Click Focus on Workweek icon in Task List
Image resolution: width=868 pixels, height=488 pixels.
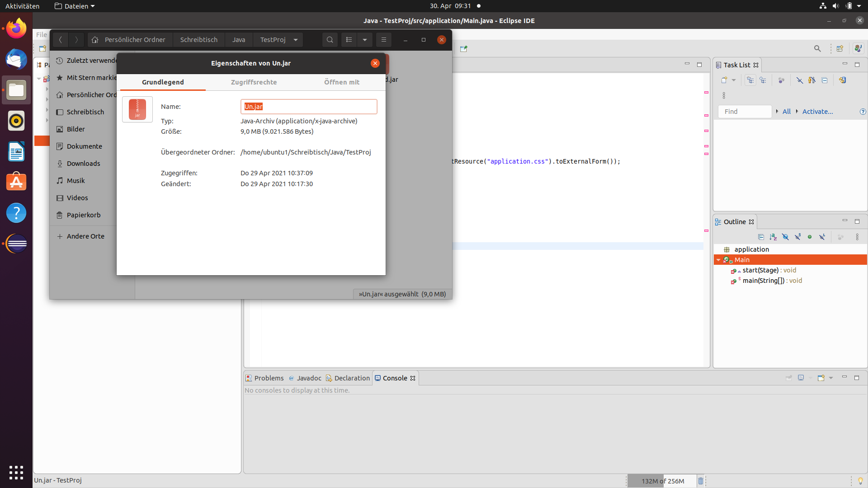(781, 80)
